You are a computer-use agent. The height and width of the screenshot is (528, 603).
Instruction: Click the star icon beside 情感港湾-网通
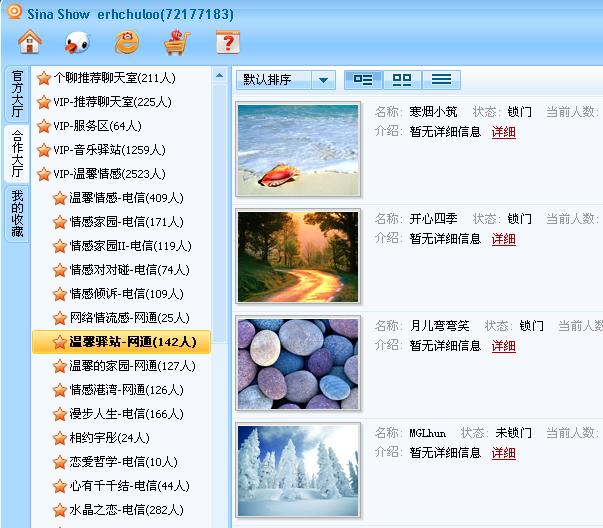click(x=60, y=390)
